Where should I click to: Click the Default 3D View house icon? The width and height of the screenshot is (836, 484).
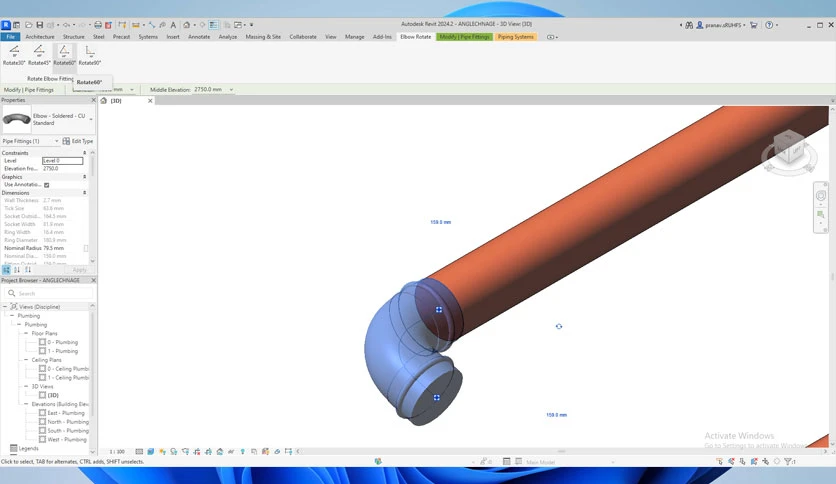tap(187, 25)
